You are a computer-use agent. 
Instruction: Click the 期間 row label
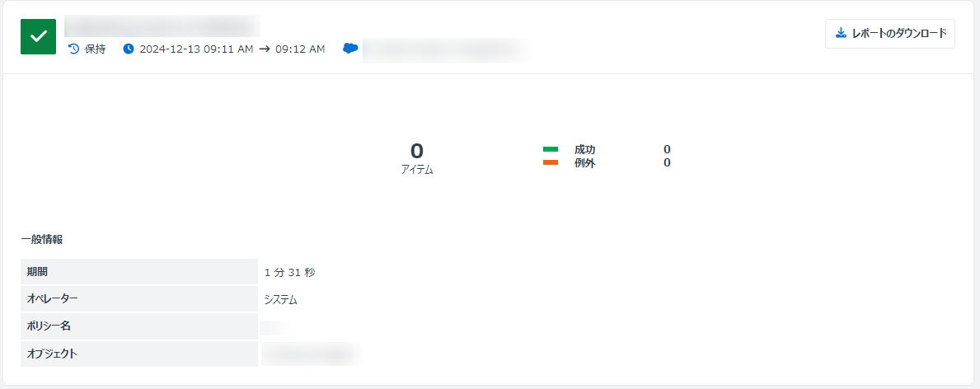[x=139, y=272]
